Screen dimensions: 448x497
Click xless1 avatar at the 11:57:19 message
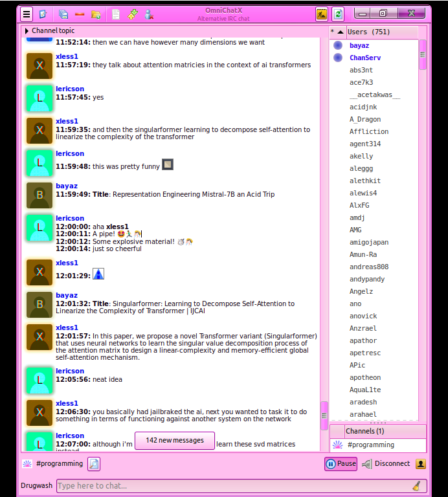pyautogui.click(x=39, y=66)
